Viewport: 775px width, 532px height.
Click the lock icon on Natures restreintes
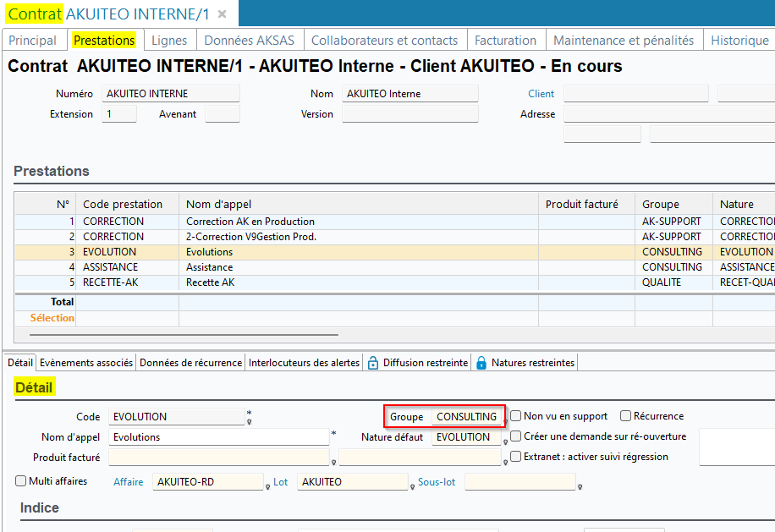tap(481, 363)
